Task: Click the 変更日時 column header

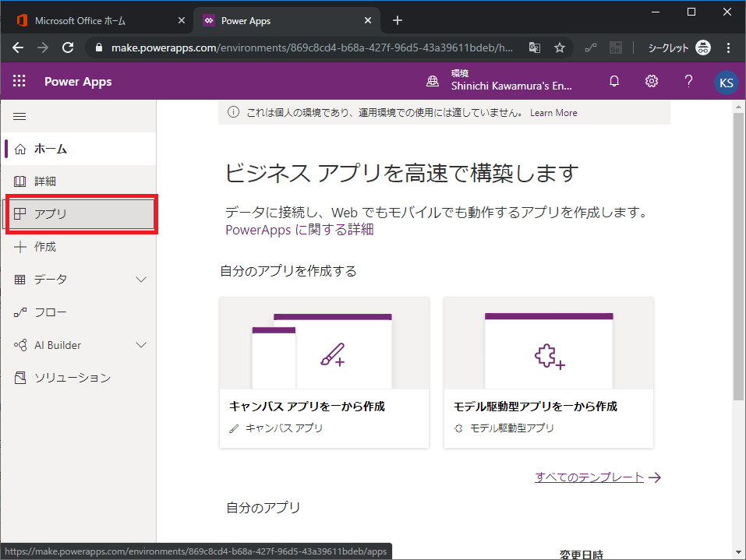Action: pyautogui.click(x=581, y=555)
